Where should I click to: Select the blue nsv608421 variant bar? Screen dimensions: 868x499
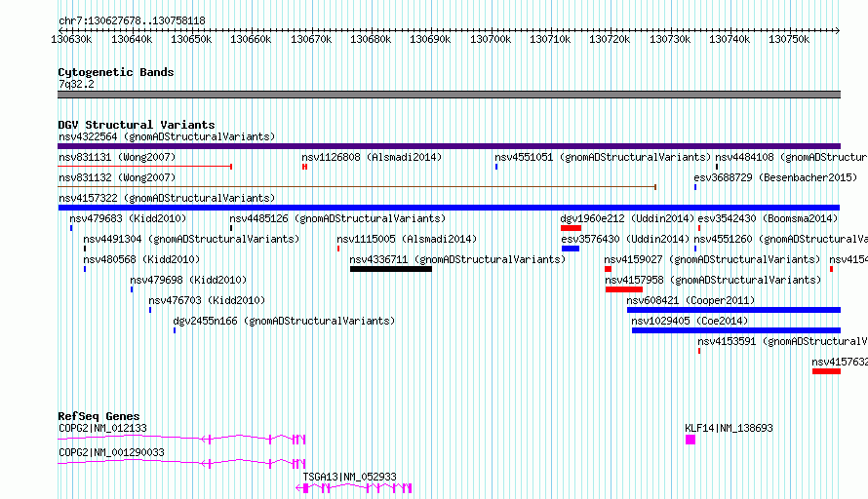tap(733, 310)
